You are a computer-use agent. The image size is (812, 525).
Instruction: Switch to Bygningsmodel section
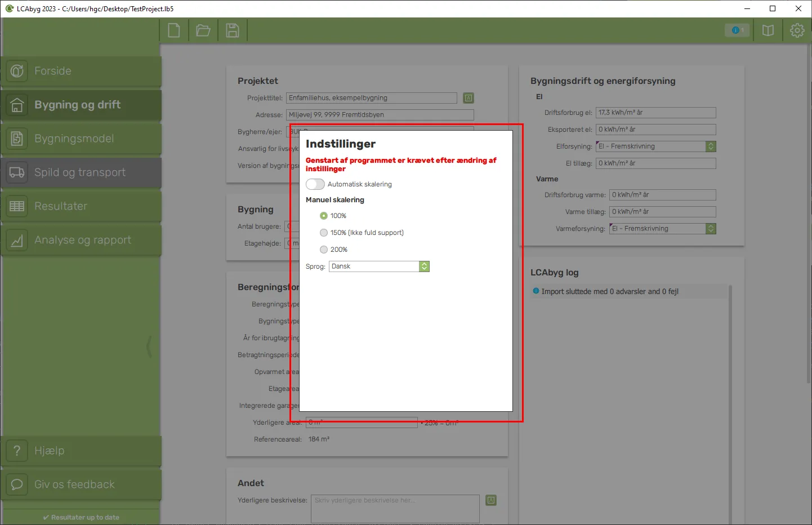(x=81, y=139)
